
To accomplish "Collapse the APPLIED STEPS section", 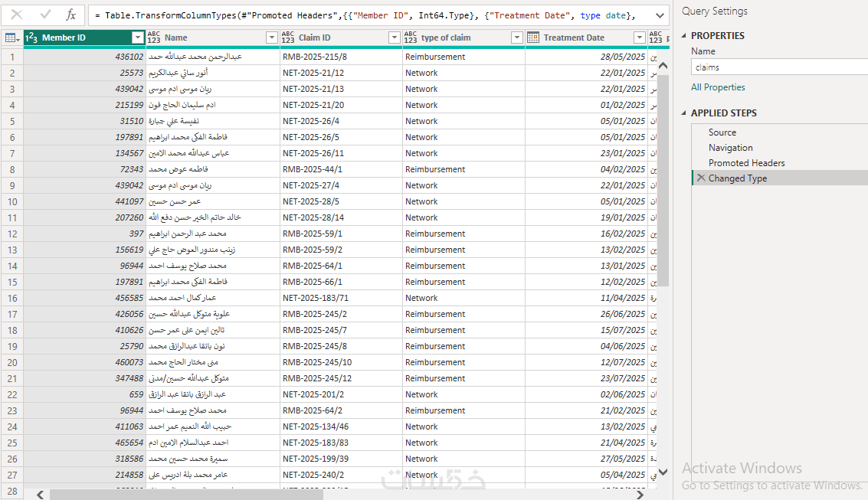I will (x=683, y=113).
